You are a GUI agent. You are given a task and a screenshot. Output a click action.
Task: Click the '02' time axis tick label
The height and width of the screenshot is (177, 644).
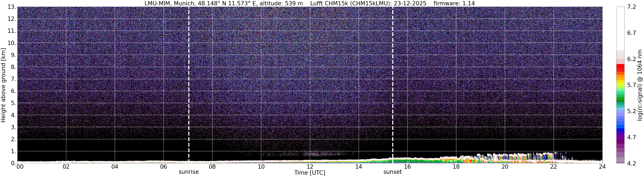tap(66, 167)
